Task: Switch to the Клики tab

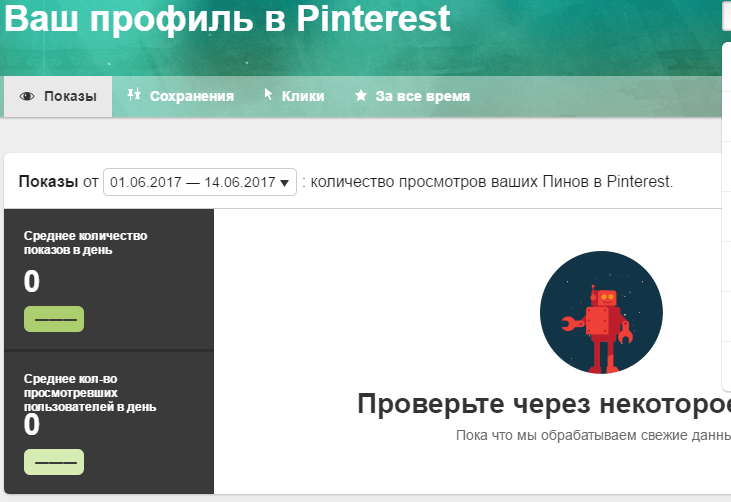Action: click(302, 97)
